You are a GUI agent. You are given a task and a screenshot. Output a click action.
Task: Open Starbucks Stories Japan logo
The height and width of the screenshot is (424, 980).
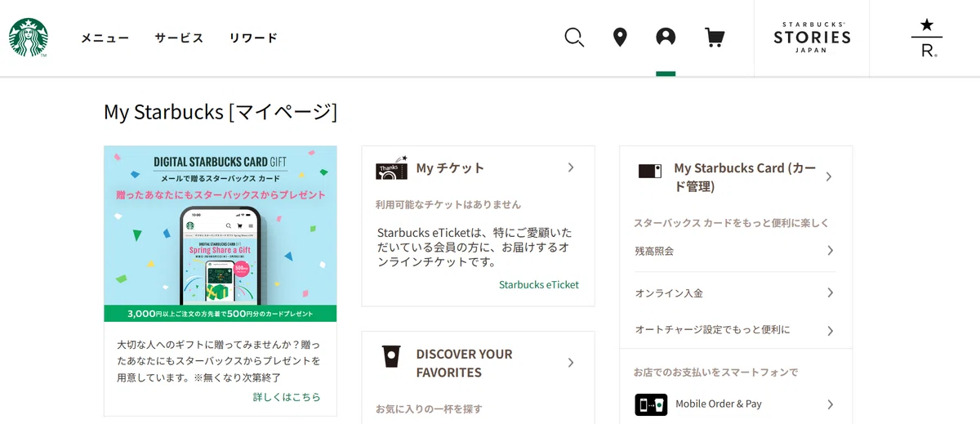point(812,38)
